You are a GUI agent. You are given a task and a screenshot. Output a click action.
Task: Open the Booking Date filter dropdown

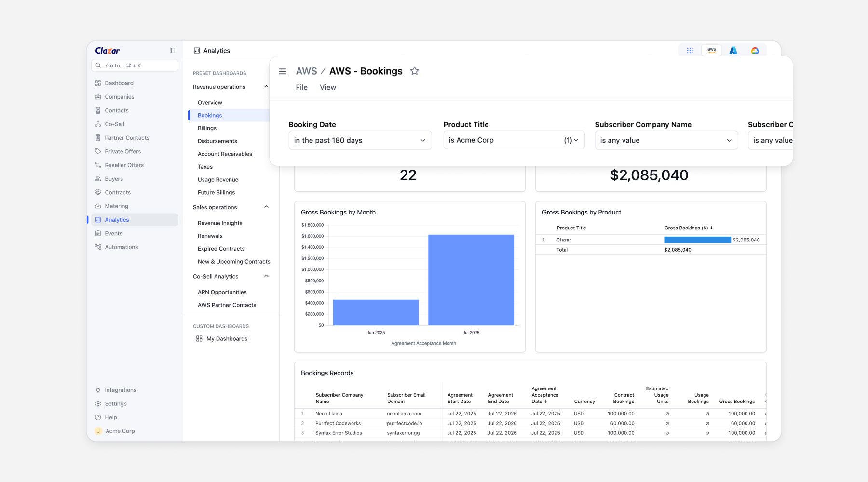[360, 140]
